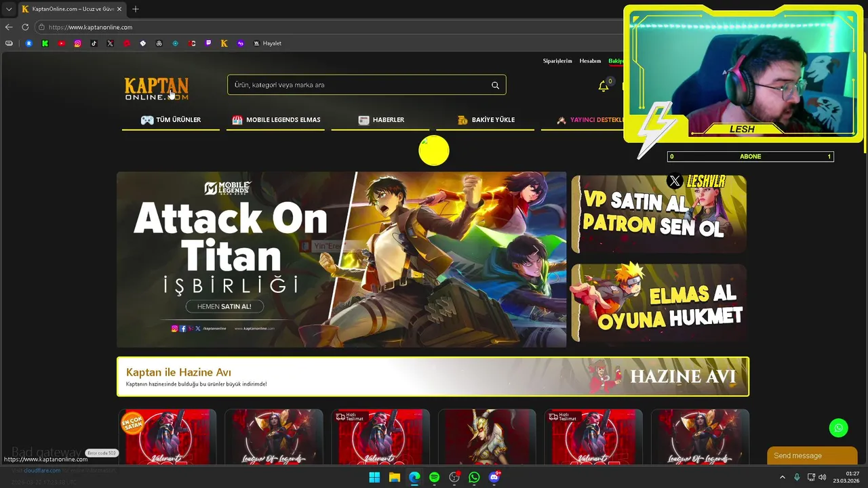Open the green Kick bookmark
Image resolution: width=868 pixels, height=488 pixels.
(x=45, y=43)
